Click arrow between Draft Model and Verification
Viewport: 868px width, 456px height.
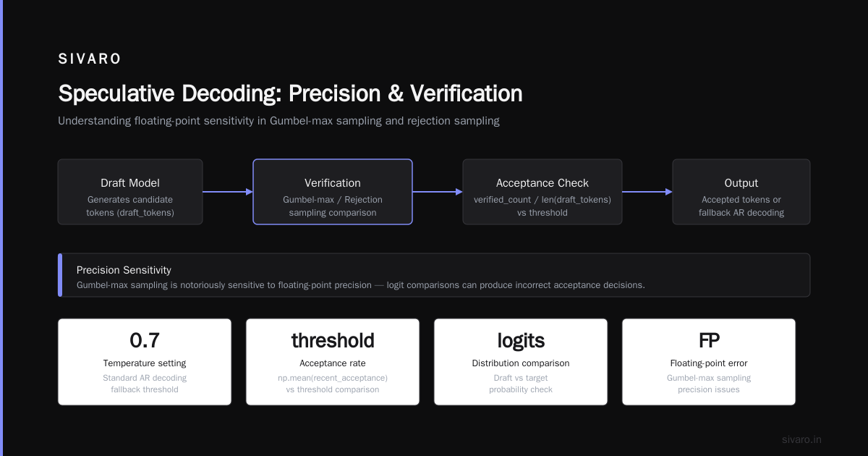[x=228, y=192]
